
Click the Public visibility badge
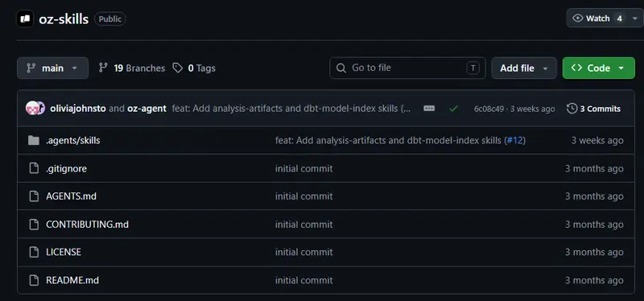click(x=110, y=19)
